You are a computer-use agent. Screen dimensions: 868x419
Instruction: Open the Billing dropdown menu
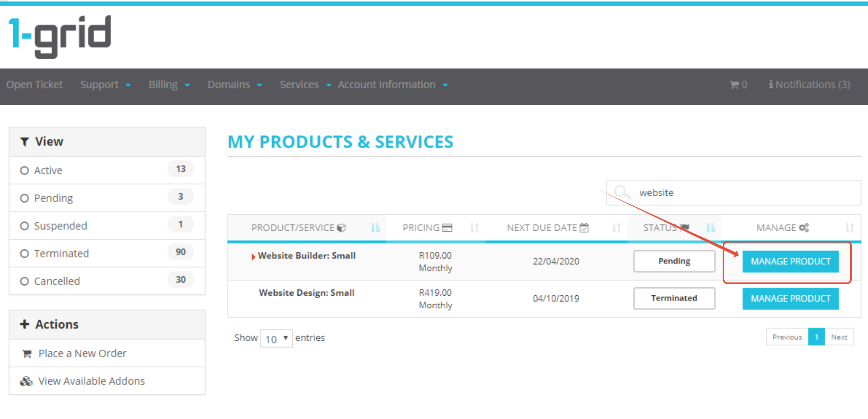tap(169, 85)
